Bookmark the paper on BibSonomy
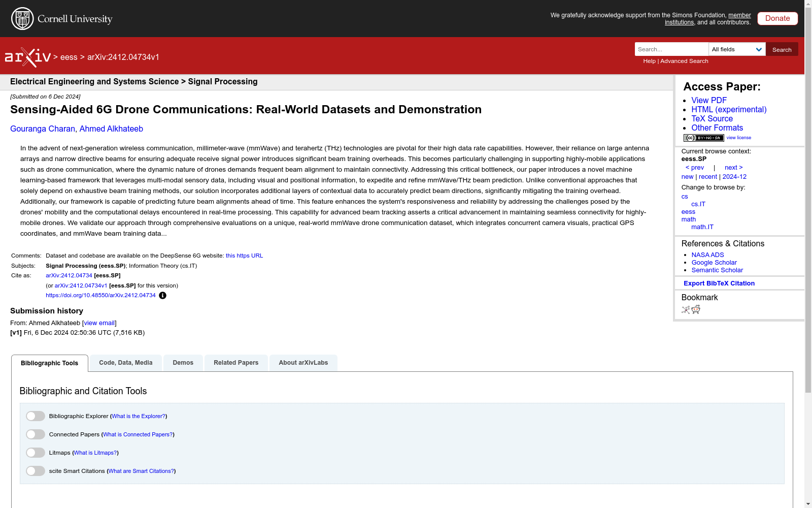This screenshot has width=812, height=508. click(686, 310)
